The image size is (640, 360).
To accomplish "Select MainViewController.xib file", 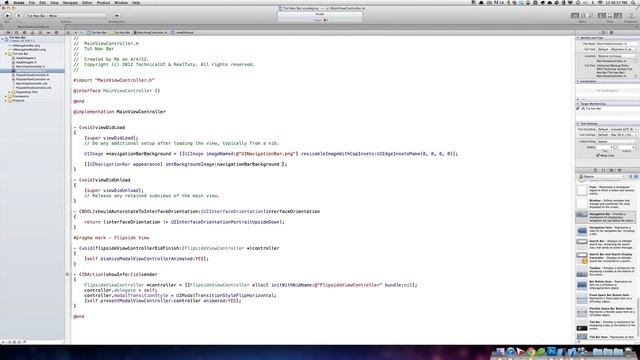I will coord(31,83).
